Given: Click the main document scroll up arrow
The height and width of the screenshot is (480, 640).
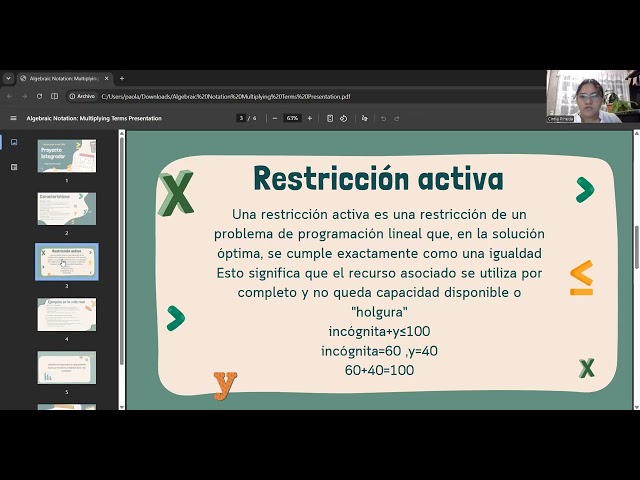Looking at the screenshot, I should 637,133.
